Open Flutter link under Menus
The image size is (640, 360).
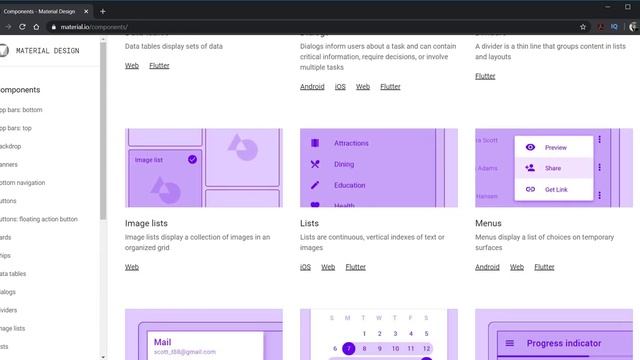(x=544, y=267)
